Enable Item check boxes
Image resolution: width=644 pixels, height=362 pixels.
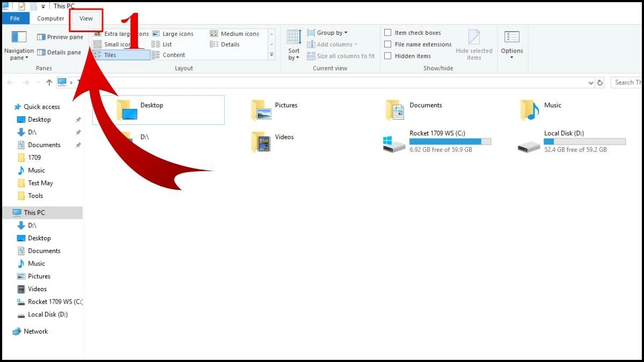(x=413, y=32)
